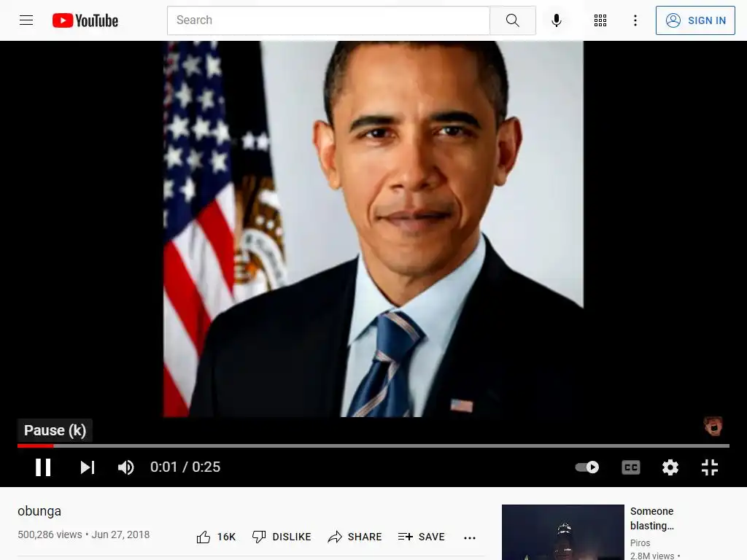Open the hamburger guide menu
The width and height of the screenshot is (747, 560).
[26, 20]
